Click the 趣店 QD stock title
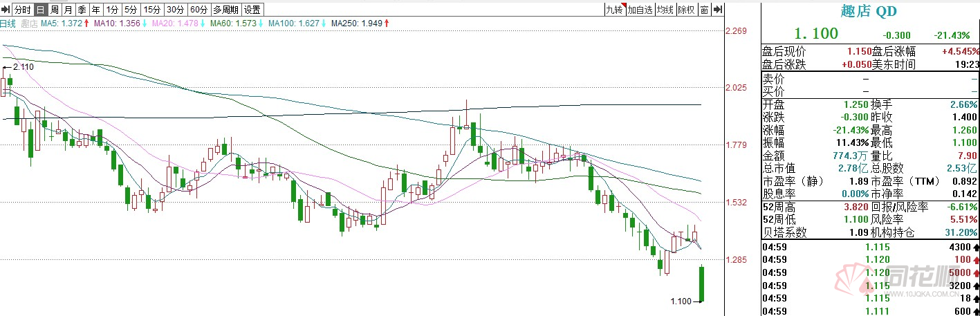980x316 pixels. [x=869, y=10]
